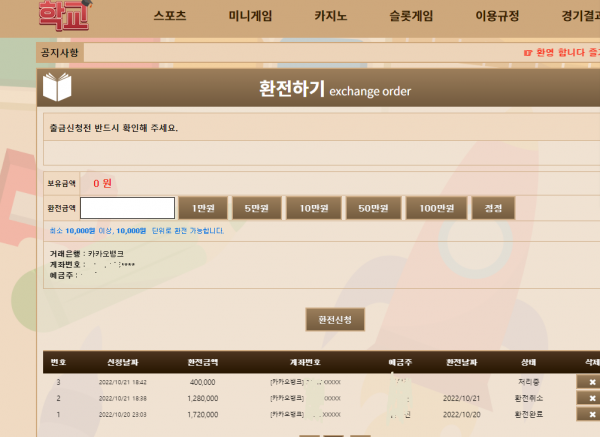Click the 학교 site logo
The height and width of the screenshot is (437, 600).
[x=62, y=15]
